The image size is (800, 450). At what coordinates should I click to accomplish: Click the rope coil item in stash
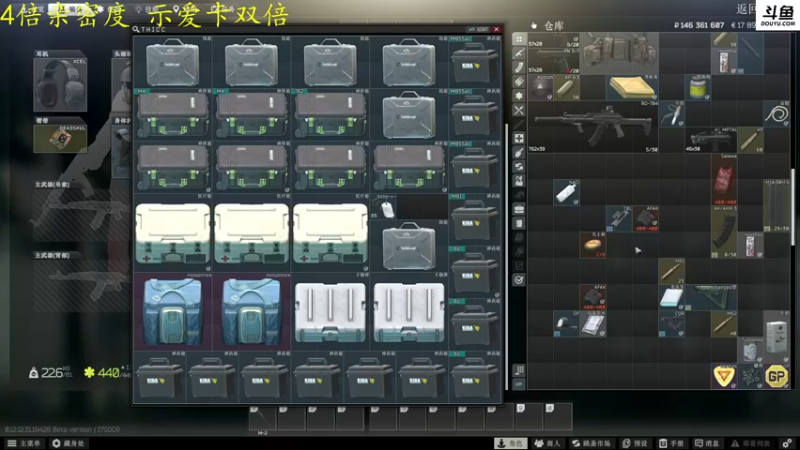pyautogui.click(x=777, y=113)
